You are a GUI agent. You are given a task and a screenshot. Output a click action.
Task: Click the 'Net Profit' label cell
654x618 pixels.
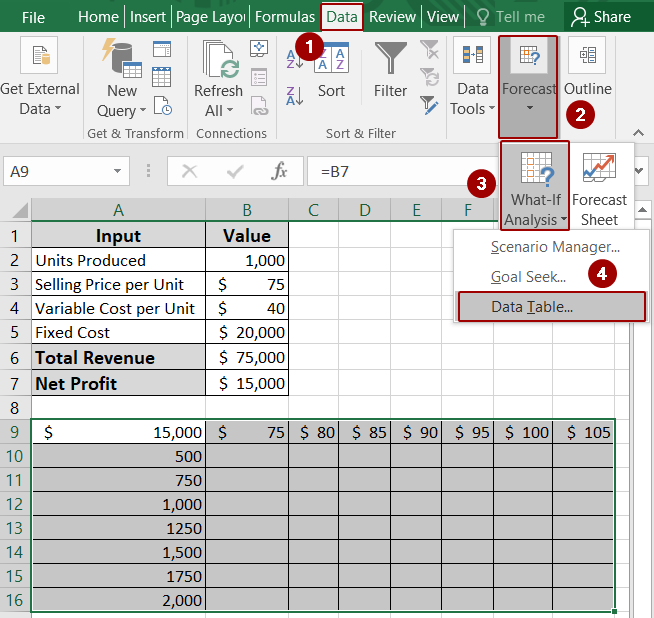118,383
